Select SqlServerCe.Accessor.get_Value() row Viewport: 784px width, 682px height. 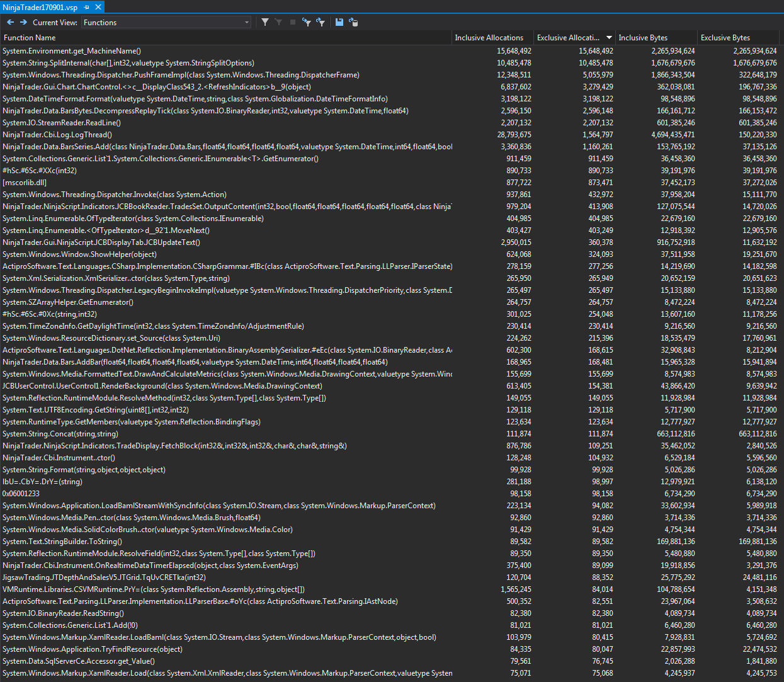pyautogui.click(x=390, y=661)
